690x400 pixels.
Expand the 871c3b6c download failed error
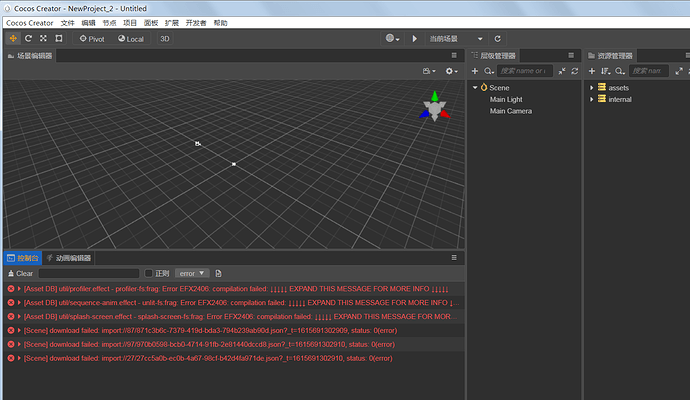coord(19,330)
